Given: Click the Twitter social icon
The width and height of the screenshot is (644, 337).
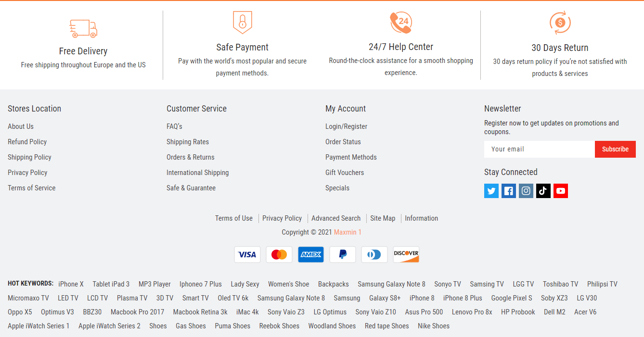Looking at the screenshot, I should (x=491, y=191).
